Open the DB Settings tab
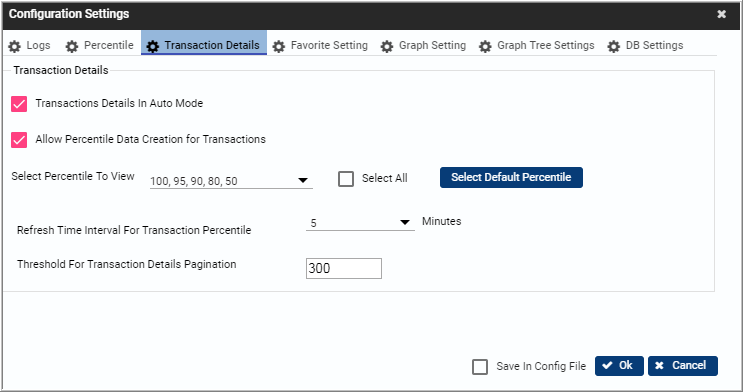 click(x=645, y=46)
